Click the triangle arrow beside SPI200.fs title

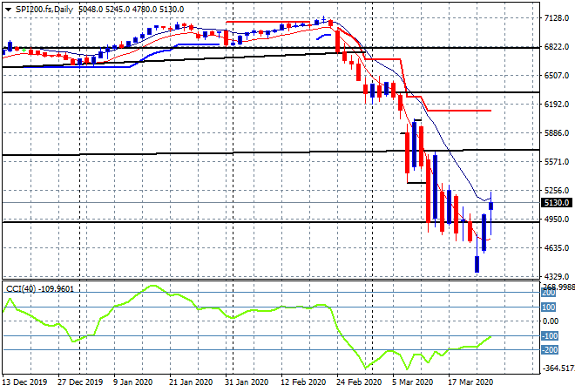(x=8, y=10)
